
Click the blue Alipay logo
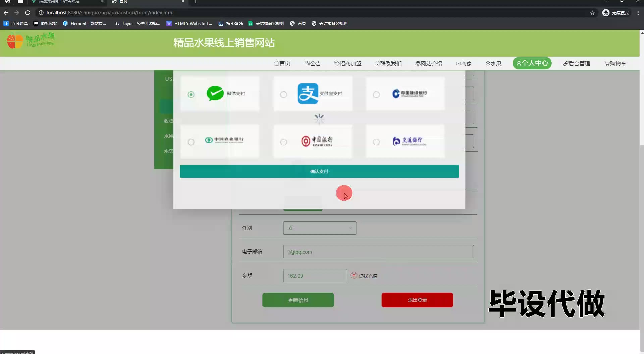click(x=308, y=94)
